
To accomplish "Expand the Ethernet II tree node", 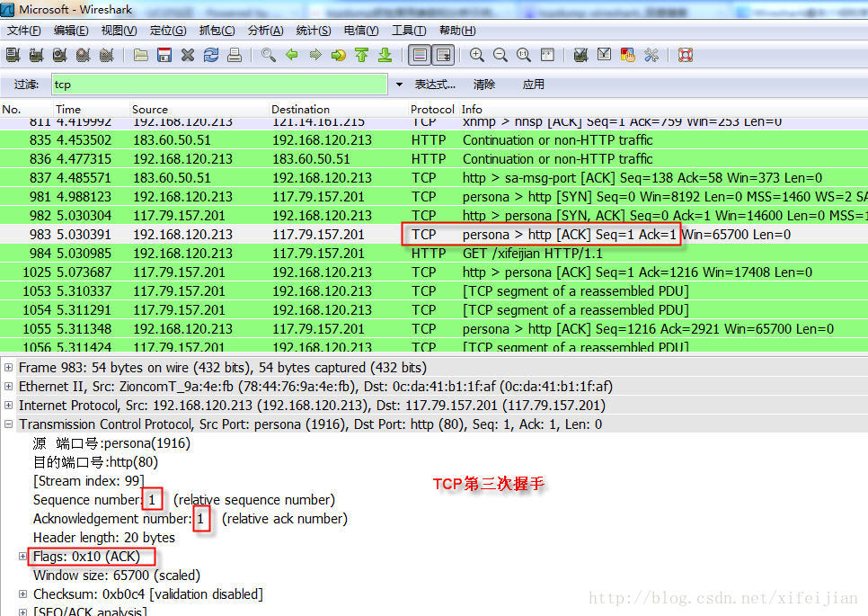I will [x=8, y=386].
